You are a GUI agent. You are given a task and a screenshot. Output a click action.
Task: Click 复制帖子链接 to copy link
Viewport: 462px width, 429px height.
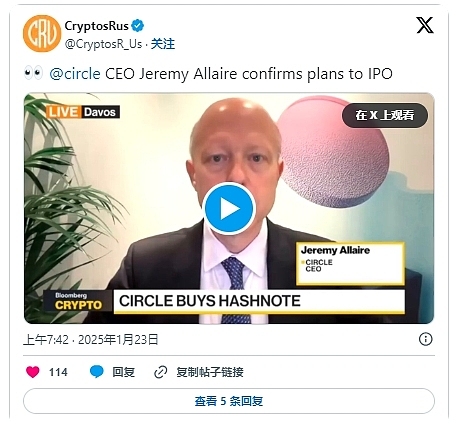pos(210,372)
